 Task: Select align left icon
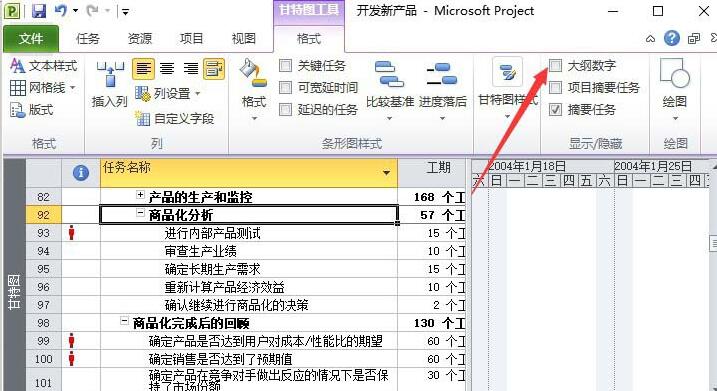(x=143, y=69)
